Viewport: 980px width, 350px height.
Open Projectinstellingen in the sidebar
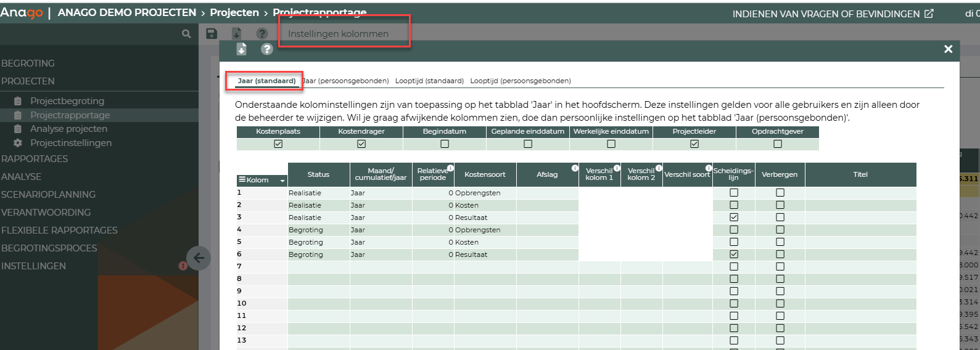coord(71,143)
